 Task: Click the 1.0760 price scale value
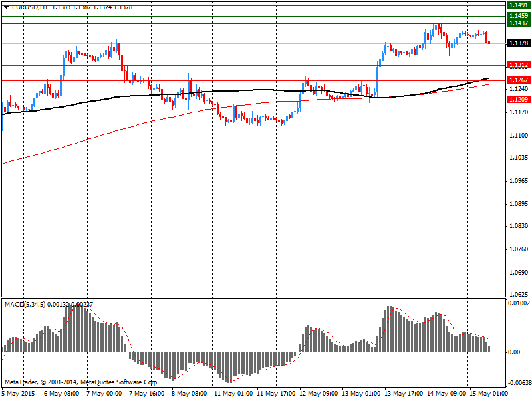519,250
